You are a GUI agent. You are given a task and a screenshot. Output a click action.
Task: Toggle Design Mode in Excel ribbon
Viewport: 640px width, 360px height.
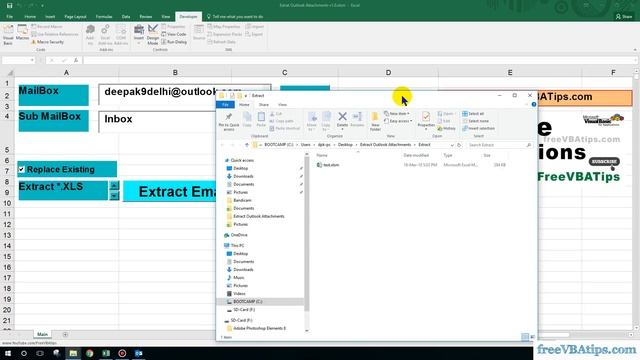[153, 34]
